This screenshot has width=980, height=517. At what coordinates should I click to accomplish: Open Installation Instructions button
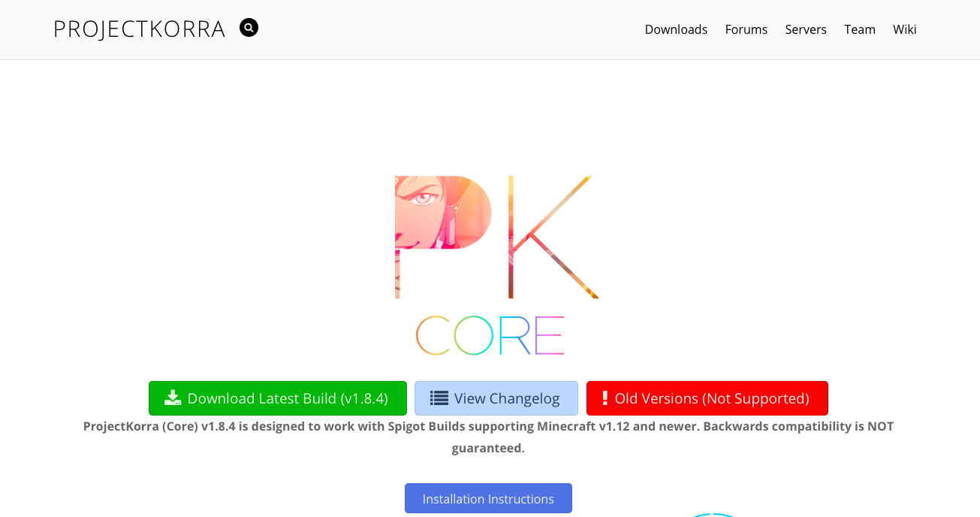488,498
